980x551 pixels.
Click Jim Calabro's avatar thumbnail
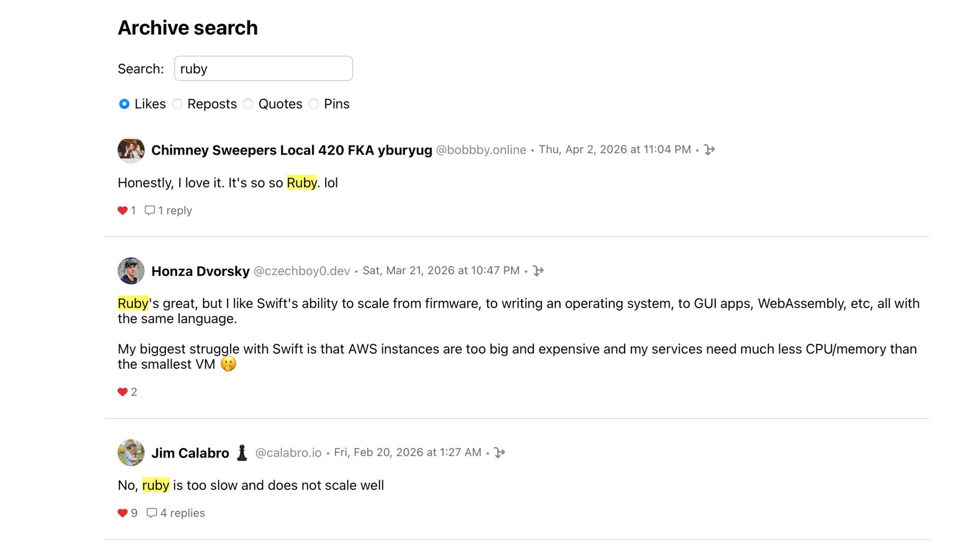point(131,453)
